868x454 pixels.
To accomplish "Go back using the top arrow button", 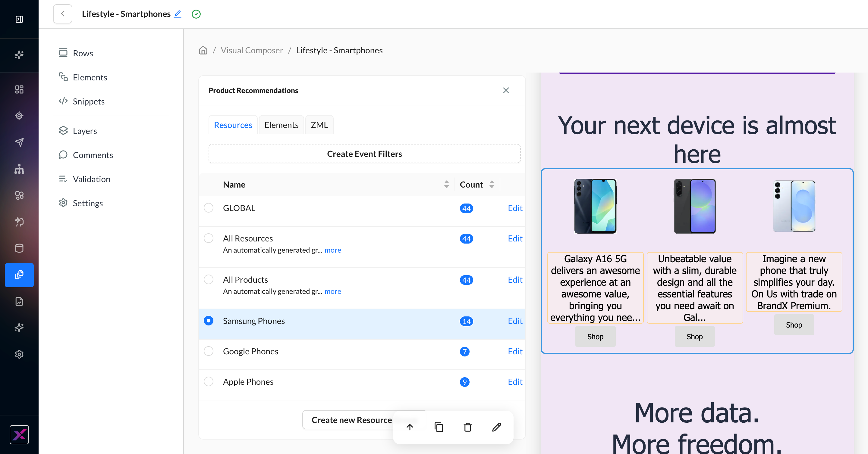I will pos(63,14).
